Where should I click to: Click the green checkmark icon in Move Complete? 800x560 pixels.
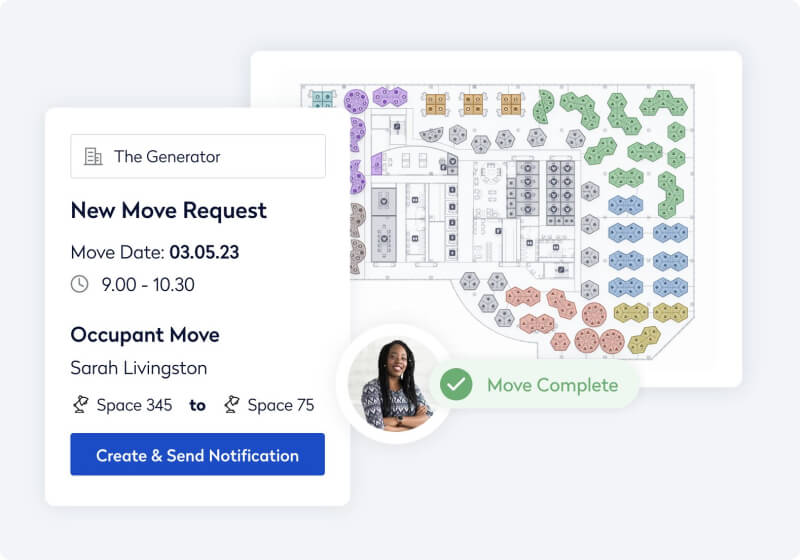(456, 385)
